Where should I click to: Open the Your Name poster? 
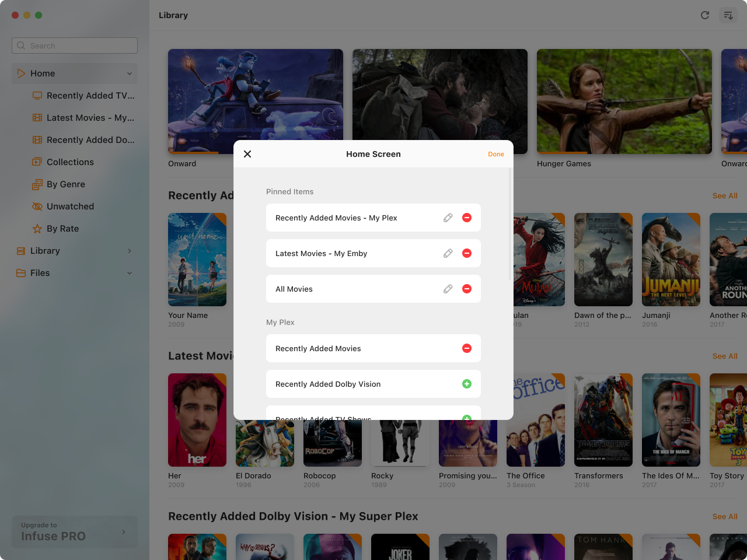[197, 260]
